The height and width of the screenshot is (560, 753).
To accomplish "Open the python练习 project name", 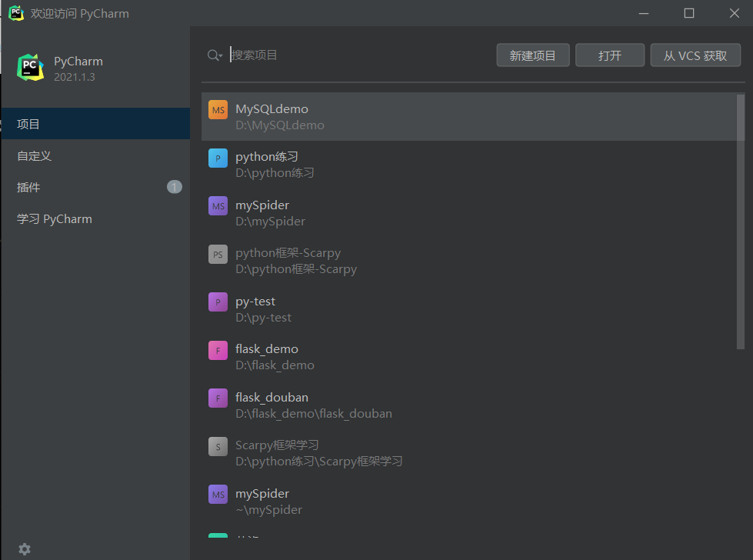I will click(x=267, y=157).
